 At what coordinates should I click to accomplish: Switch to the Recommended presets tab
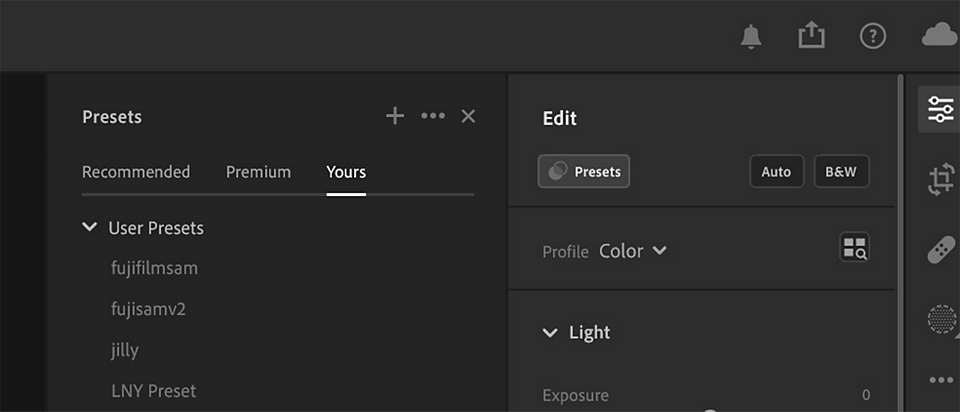coord(136,172)
